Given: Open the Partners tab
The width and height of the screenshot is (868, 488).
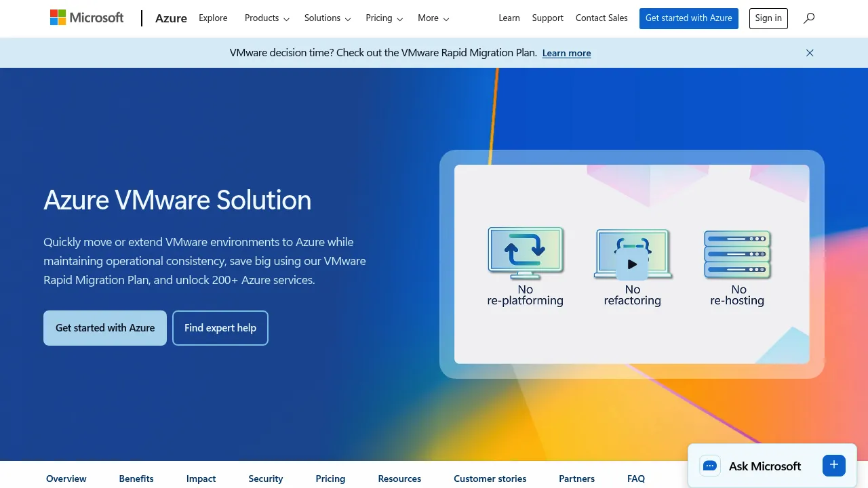Looking at the screenshot, I should click(577, 479).
